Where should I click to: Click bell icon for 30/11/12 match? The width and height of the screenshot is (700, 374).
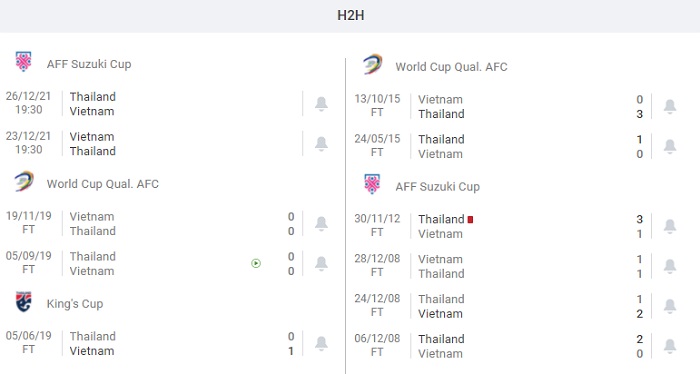pyautogui.click(x=670, y=226)
